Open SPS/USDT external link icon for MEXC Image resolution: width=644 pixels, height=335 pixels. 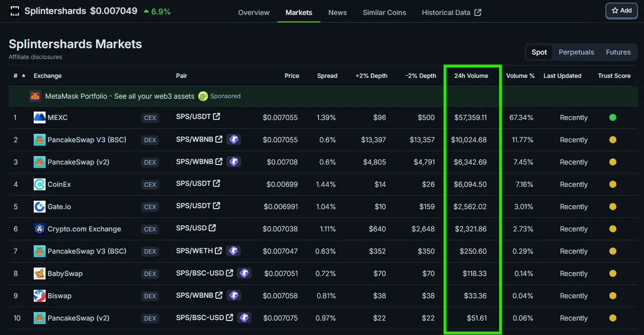pyautogui.click(x=216, y=117)
